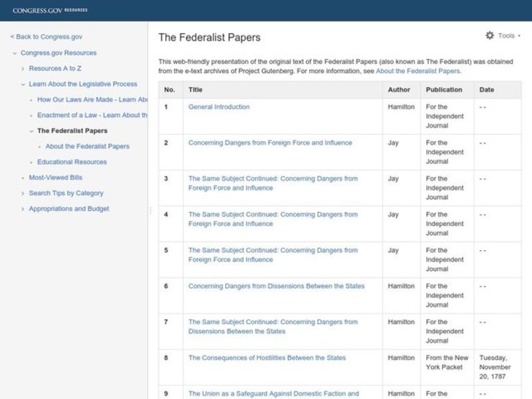
Task: Collapse Learn About the Legislative Process
Action: (x=23, y=84)
